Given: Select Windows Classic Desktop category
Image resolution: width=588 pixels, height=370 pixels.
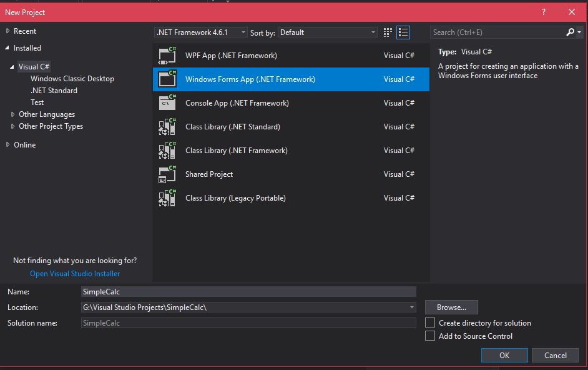Looking at the screenshot, I should pyautogui.click(x=72, y=79).
